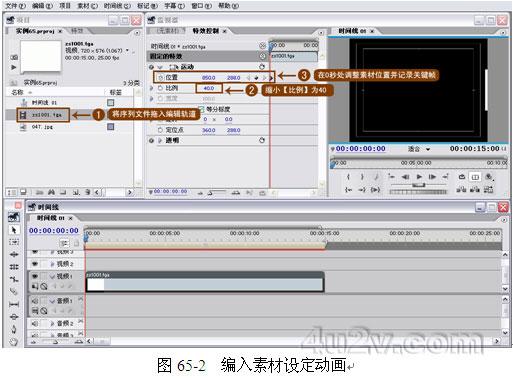Screen dimensions: 513x379
Task: Select the arrow Selection tool in toolbox
Action: 14,230
